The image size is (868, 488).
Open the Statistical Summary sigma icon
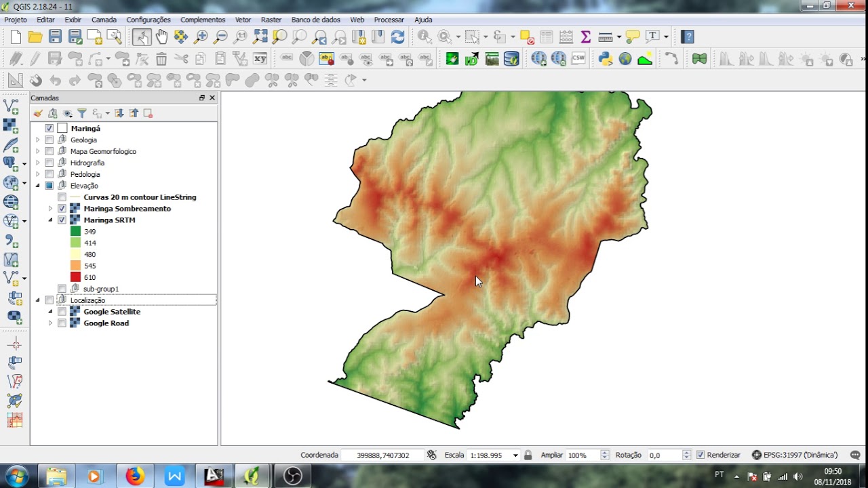pyautogui.click(x=586, y=37)
